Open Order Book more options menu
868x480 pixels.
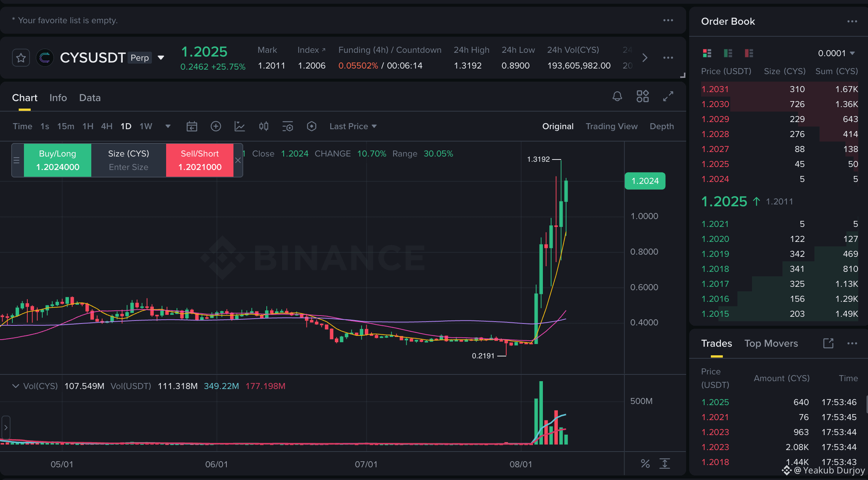pyautogui.click(x=852, y=21)
